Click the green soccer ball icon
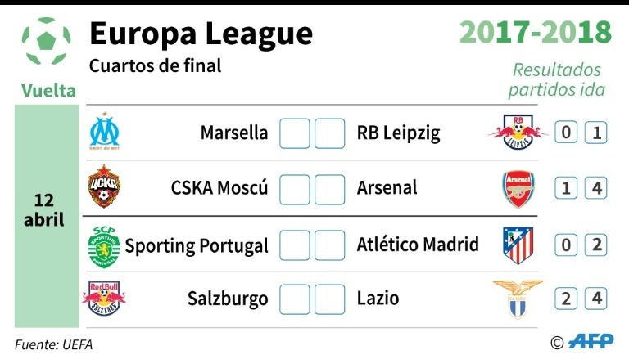The image size is (629, 364). point(47,41)
